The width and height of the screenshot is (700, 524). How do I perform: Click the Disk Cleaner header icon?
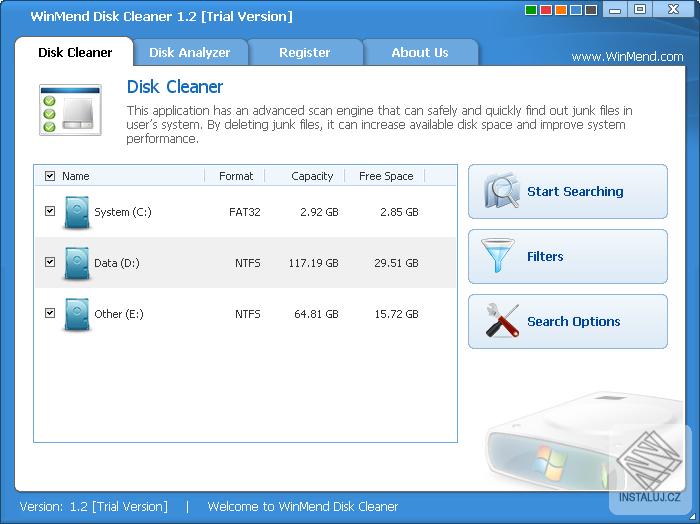coord(71,110)
